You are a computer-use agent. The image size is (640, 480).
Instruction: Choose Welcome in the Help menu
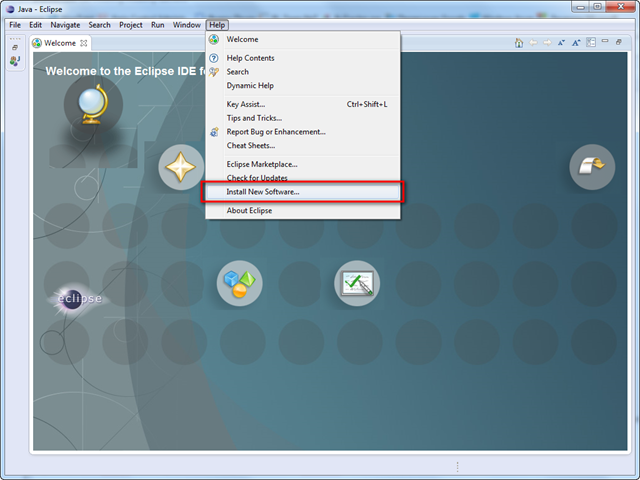coord(303,40)
